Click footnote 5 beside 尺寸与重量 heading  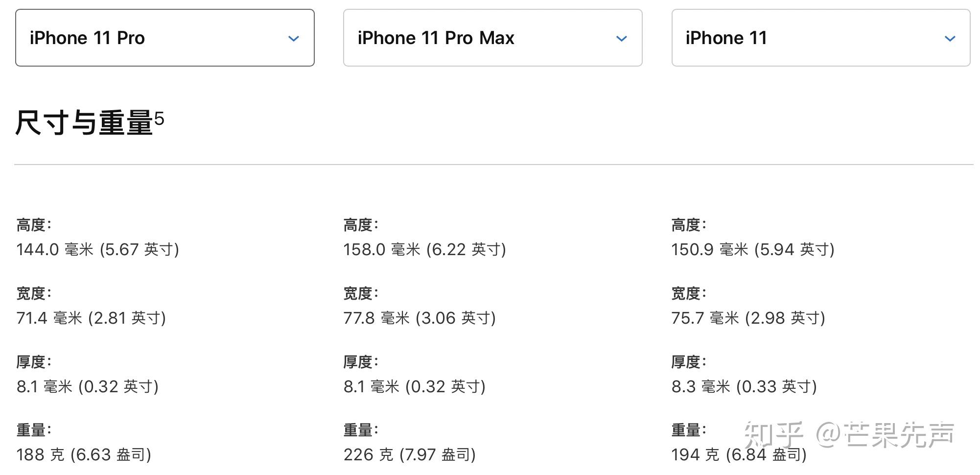tap(159, 118)
